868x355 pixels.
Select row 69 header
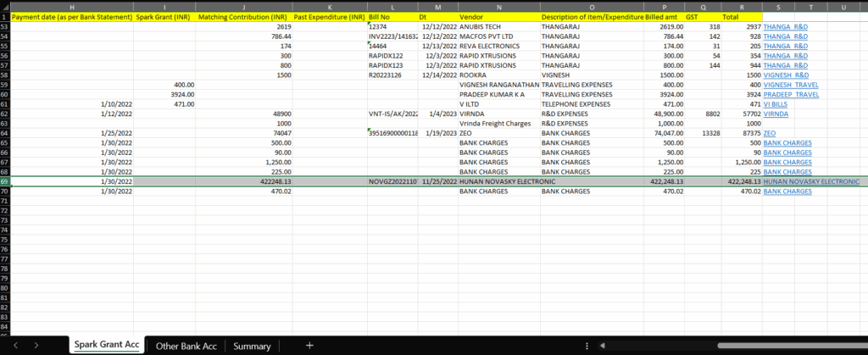4,181
